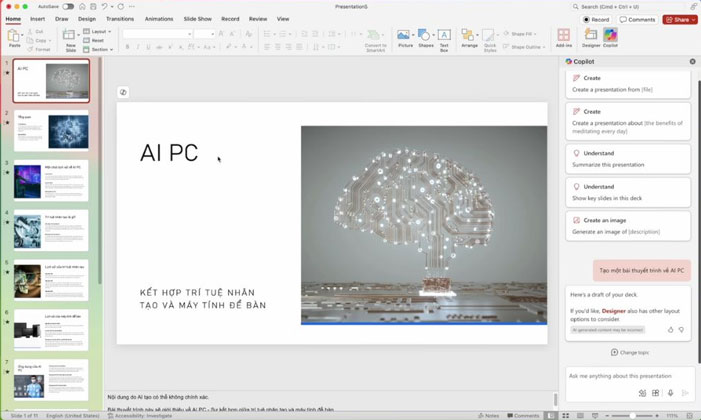Click the Change topic button
The height and width of the screenshot is (420, 701).
(628, 352)
